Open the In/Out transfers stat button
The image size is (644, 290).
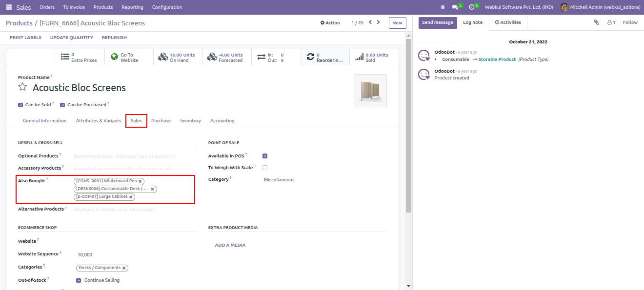coord(276,57)
